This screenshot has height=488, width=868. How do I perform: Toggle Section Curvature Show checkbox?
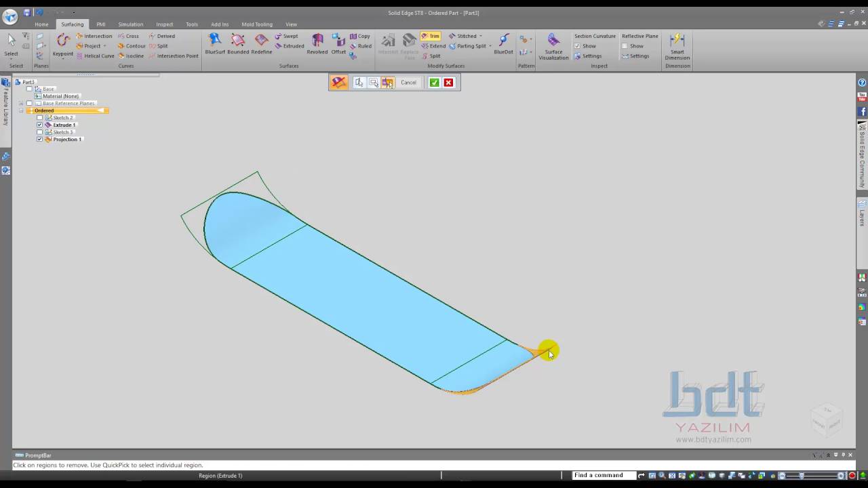click(577, 46)
